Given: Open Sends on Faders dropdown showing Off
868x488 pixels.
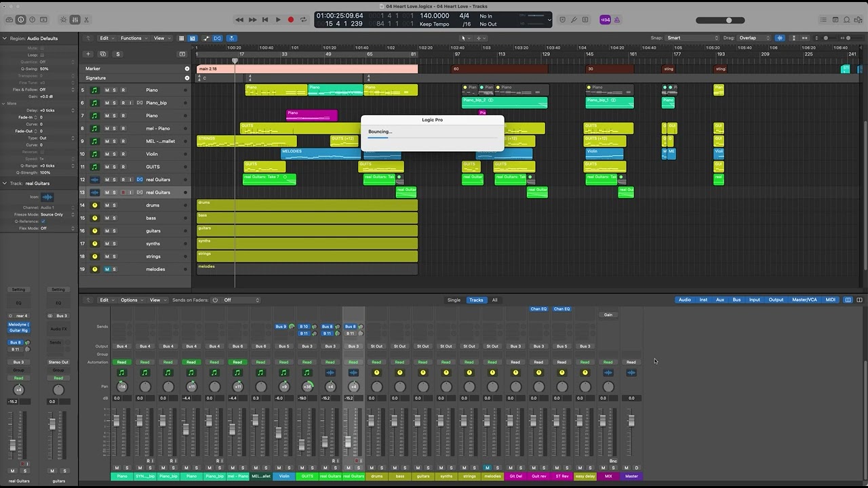Looking at the screenshot, I should click(x=241, y=300).
